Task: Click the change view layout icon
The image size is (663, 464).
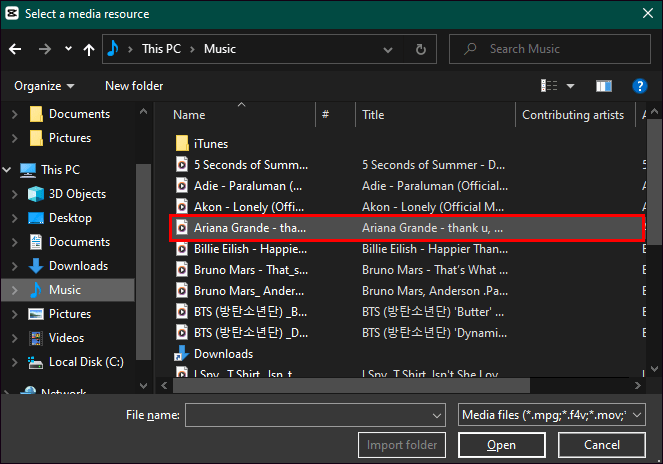Action: pos(550,86)
